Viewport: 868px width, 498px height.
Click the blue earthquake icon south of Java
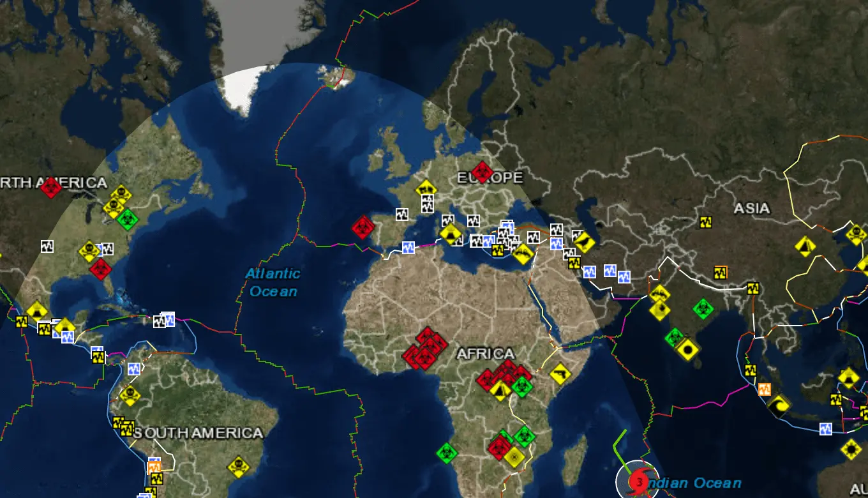(x=826, y=429)
